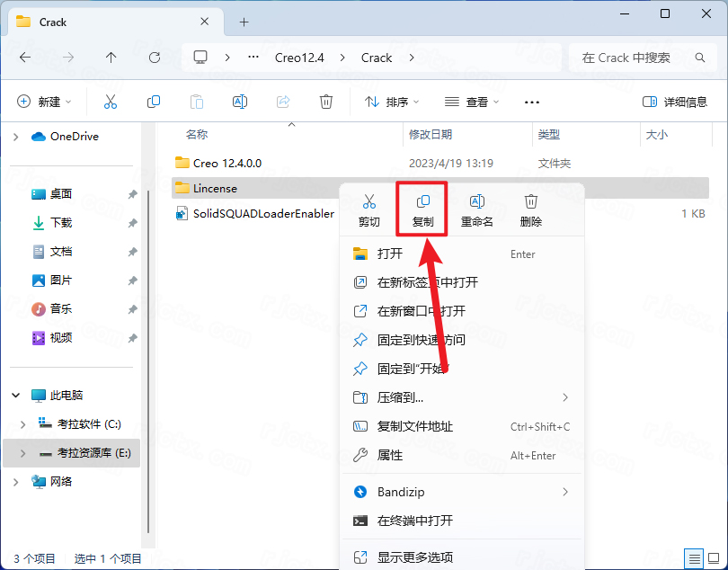Toggle the 详细信息 details pane
Viewport: 728px width, 570px height.
[675, 102]
